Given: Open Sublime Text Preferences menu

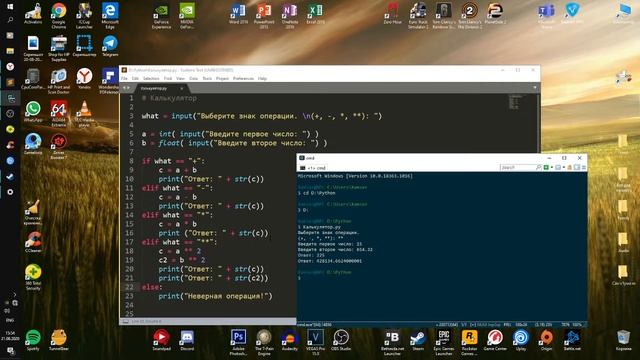Looking at the screenshot, I should click(243, 78).
